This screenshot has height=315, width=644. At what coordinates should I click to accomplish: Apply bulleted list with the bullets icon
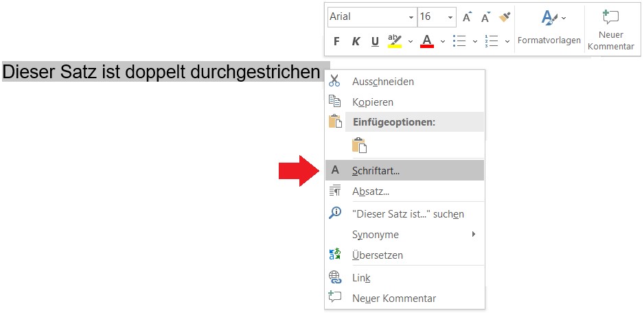(x=459, y=41)
